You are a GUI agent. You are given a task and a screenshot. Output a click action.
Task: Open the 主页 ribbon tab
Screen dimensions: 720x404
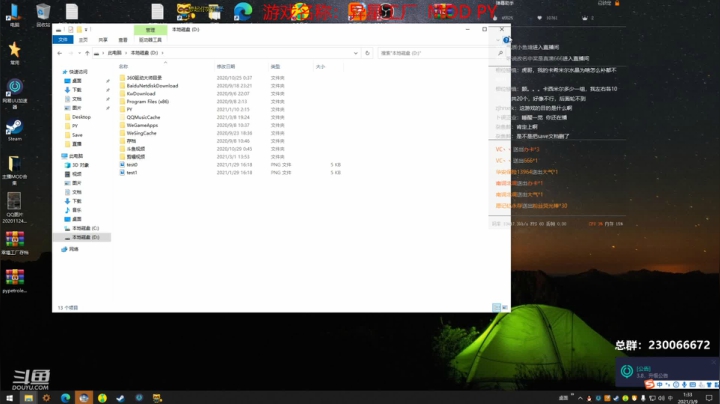[x=83, y=40]
